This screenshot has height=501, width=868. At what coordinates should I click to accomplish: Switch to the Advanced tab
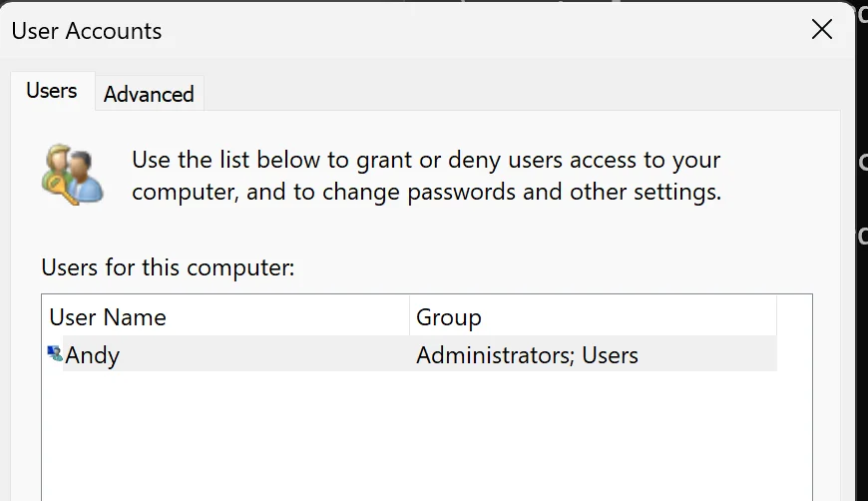coord(149,94)
